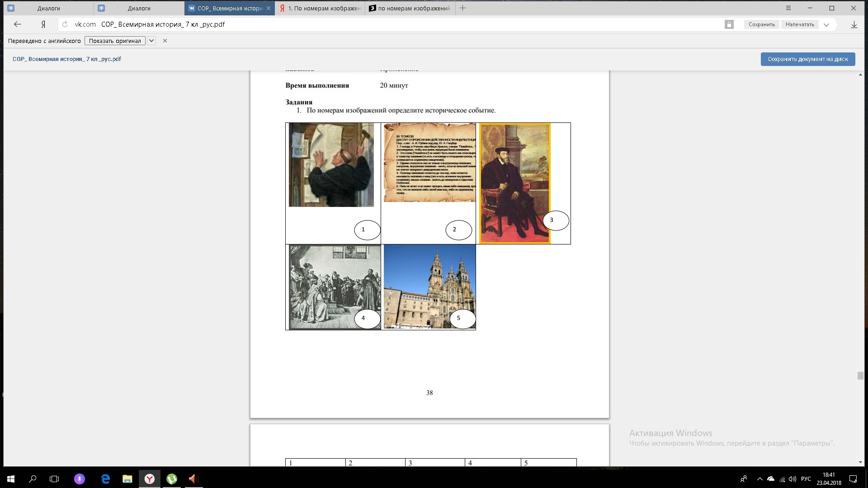Click Alice voice assistant microphone icon
The width and height of the screenshot is (868, 488).
(79, 479)
